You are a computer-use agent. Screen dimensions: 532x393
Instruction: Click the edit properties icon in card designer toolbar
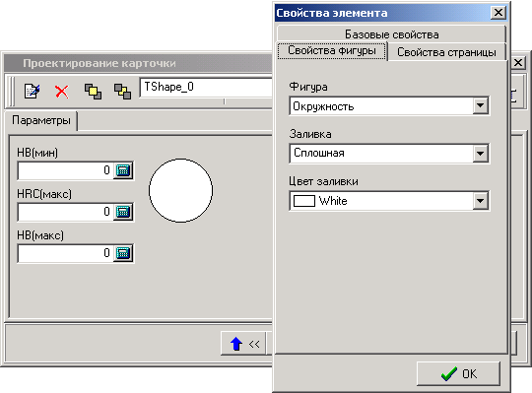(x=33, y=92)
